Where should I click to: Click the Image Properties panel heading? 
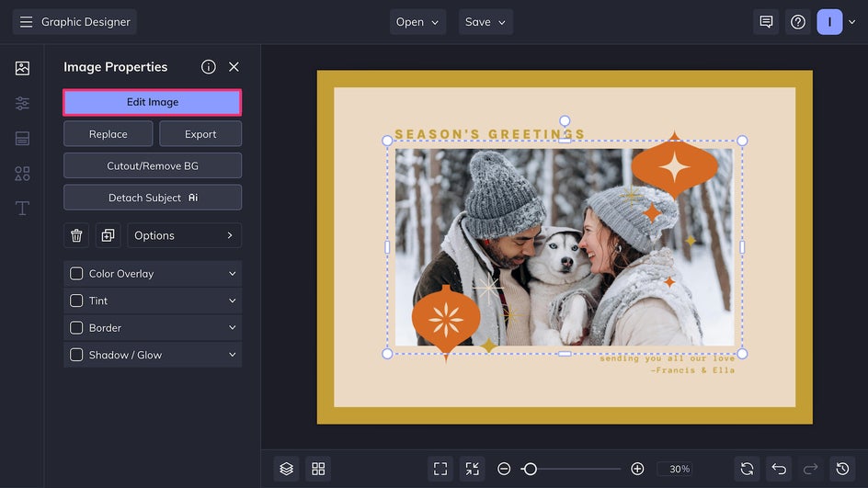click(x=115, y=67)
